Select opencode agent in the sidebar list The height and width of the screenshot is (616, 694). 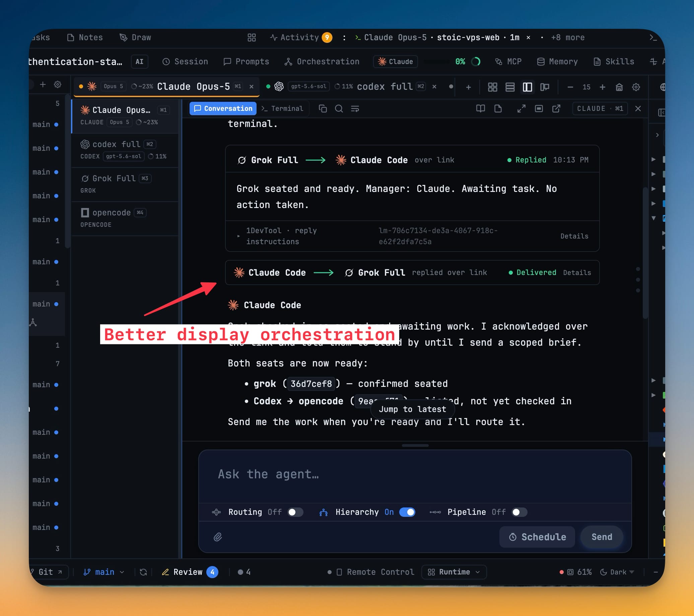pyautogui.click(x=125, y=218)
